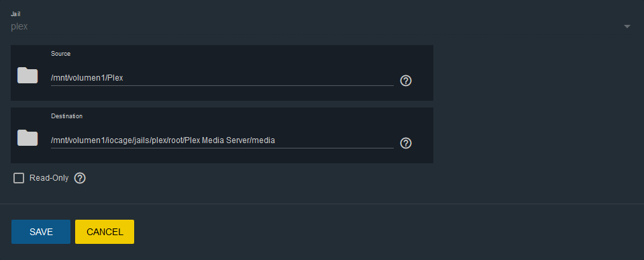Open the Destination folder browser icon
The width and height of the screenshot is (644, 260).
click(x=28, y=138)
